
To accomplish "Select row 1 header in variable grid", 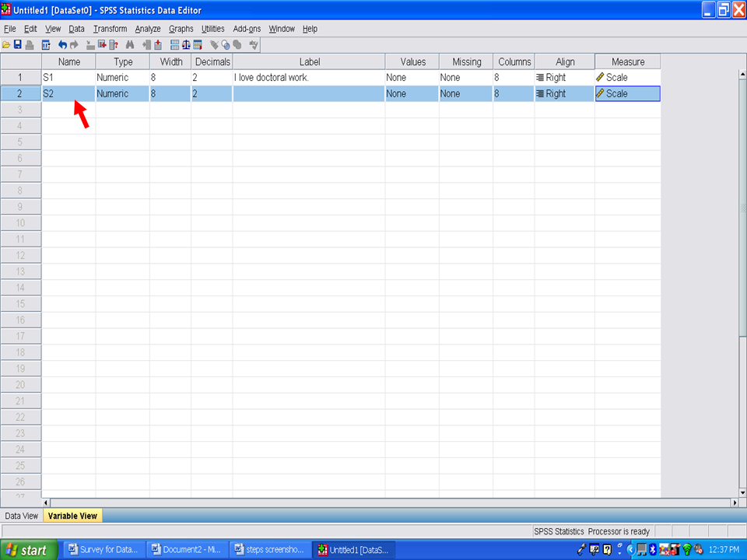I will pos(20,78).
